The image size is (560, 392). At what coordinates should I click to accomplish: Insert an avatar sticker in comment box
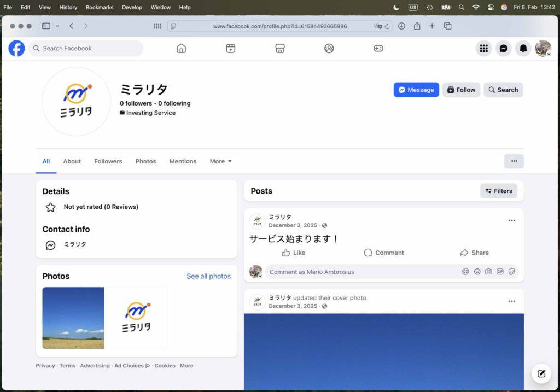[465, 272]
